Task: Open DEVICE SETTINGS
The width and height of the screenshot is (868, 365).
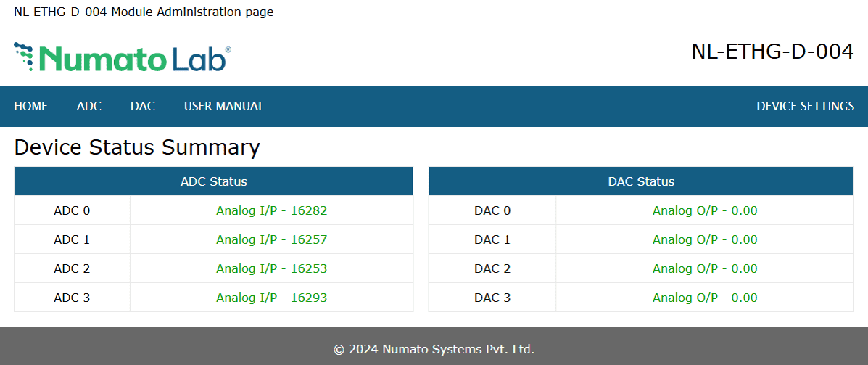Action: [805, 106]
